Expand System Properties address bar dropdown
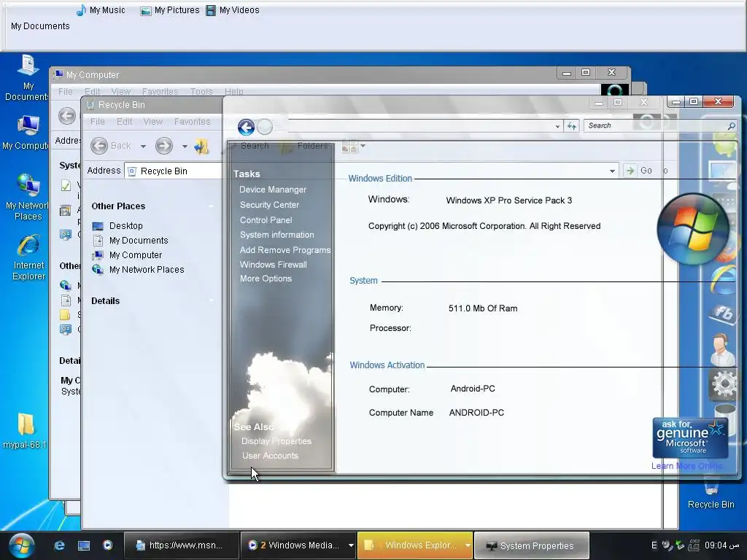Screen dimensions: 747x560 tap(557, 126)
